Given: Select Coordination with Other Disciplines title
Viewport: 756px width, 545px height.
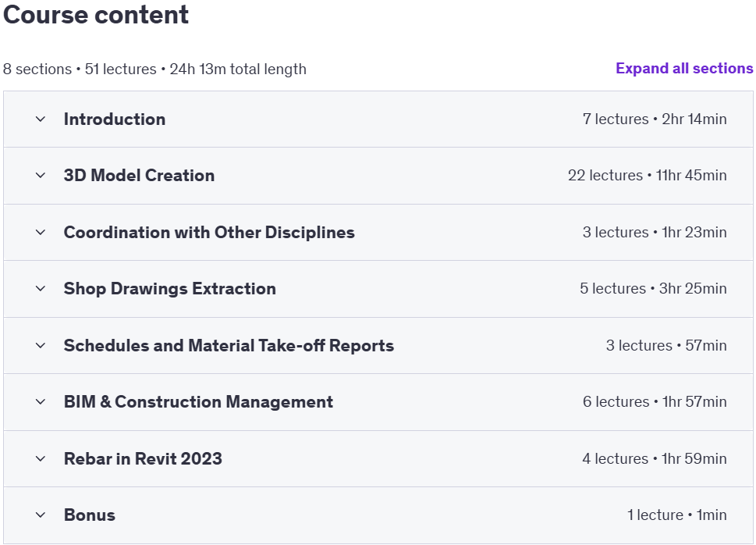Looking at the screenshot, I should [x=209, y=232].
